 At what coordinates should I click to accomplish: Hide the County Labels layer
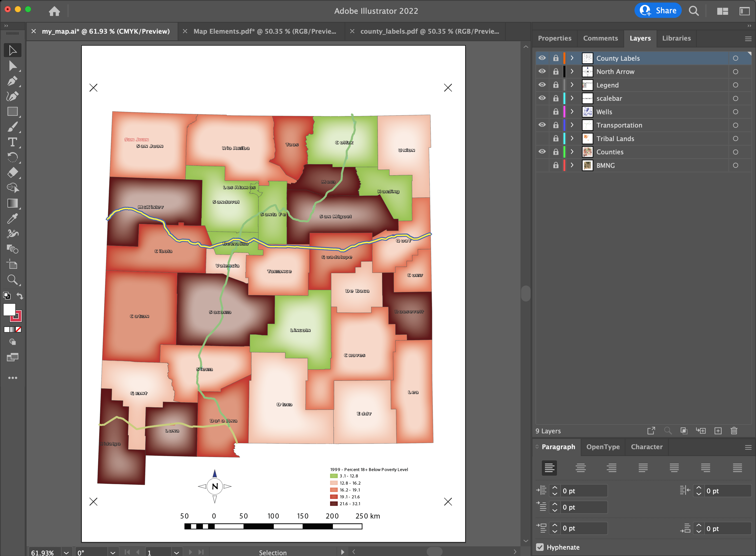[x=542, y=58]
